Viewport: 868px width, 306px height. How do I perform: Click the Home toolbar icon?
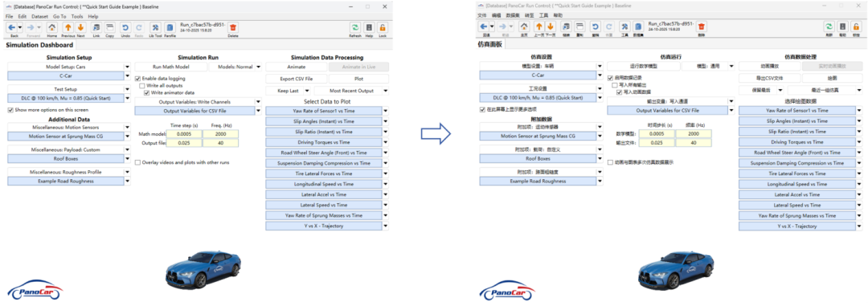[51, 27]
